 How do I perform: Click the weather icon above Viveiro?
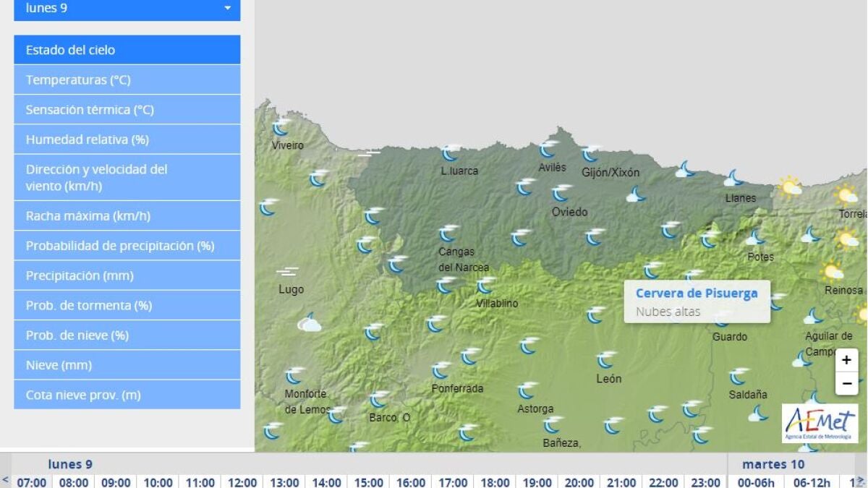tap(280, 128)
